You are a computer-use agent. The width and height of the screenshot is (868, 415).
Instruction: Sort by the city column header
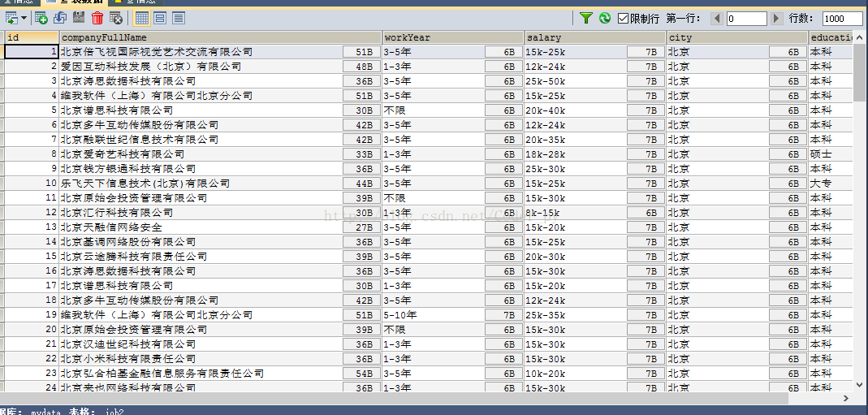coord(736,37)
